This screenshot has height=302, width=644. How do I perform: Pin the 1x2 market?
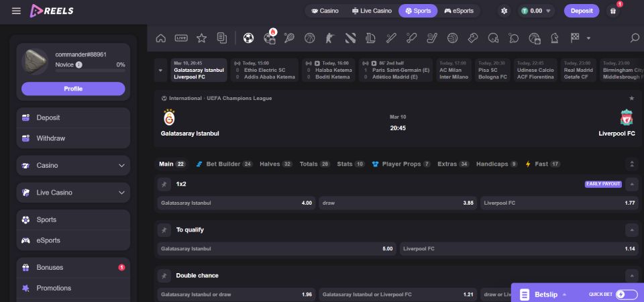(x=164, y=185)
